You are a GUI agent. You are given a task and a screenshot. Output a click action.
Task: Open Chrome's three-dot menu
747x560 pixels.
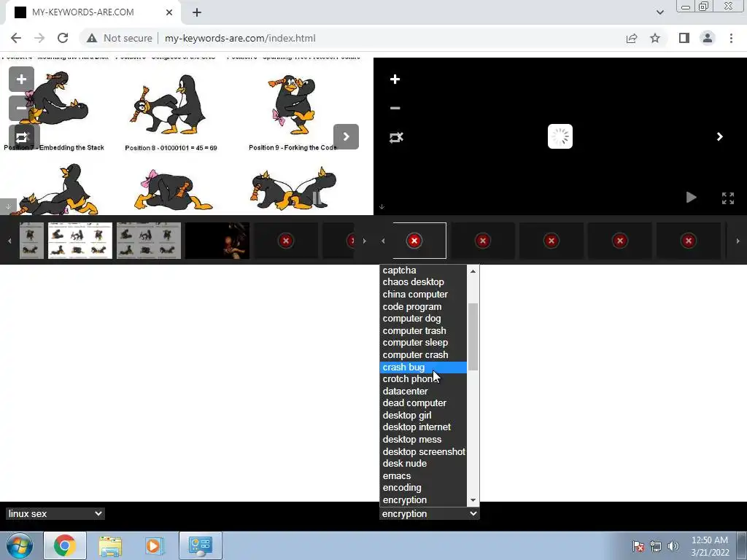731,38
